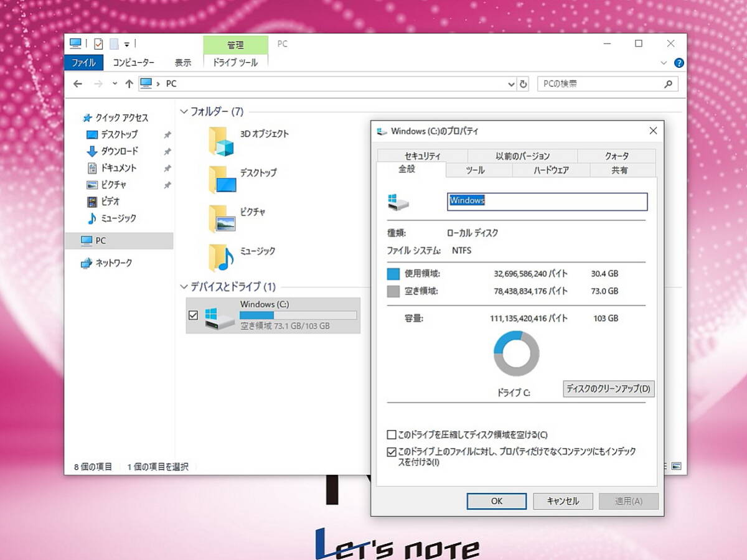The width and height of the screenshot is (747, 560).
Task: Enable compress this drive checkbox
Action: (x=392, y=434)
